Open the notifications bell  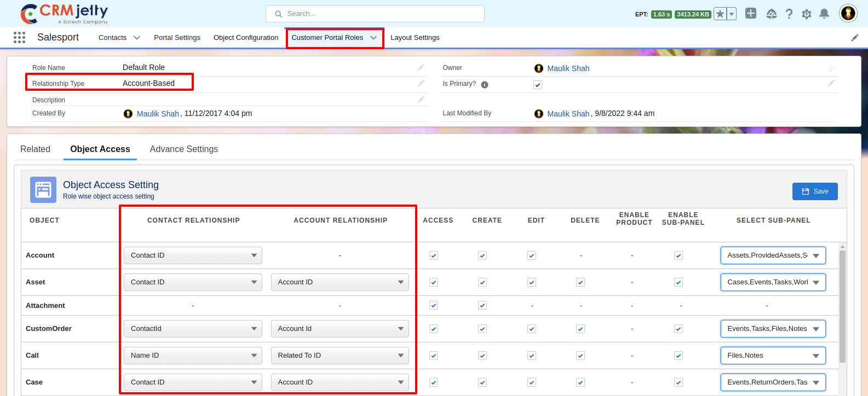[824, 14]
